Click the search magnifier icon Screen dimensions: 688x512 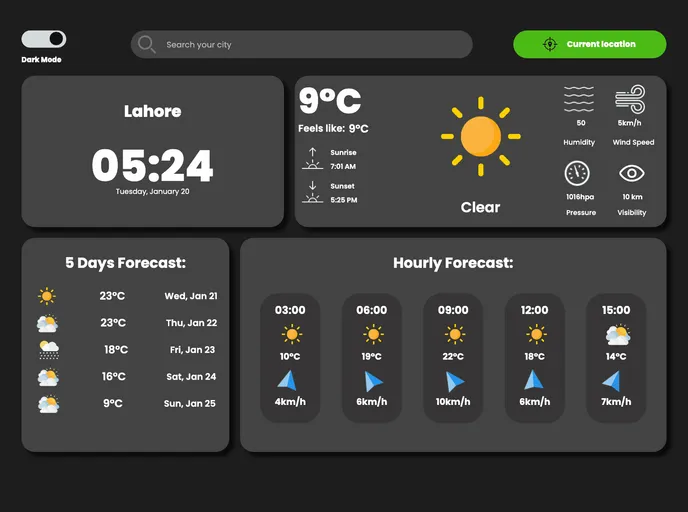(147, 44)
